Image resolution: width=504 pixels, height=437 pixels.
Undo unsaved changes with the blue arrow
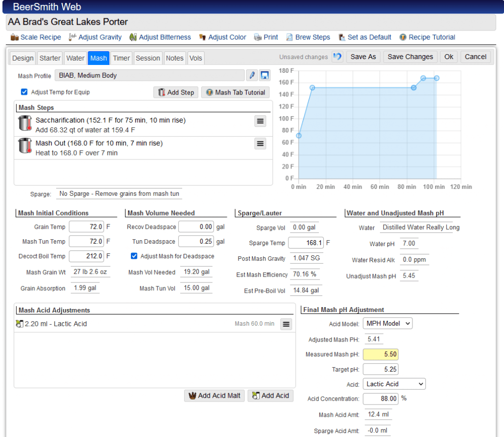337,57
